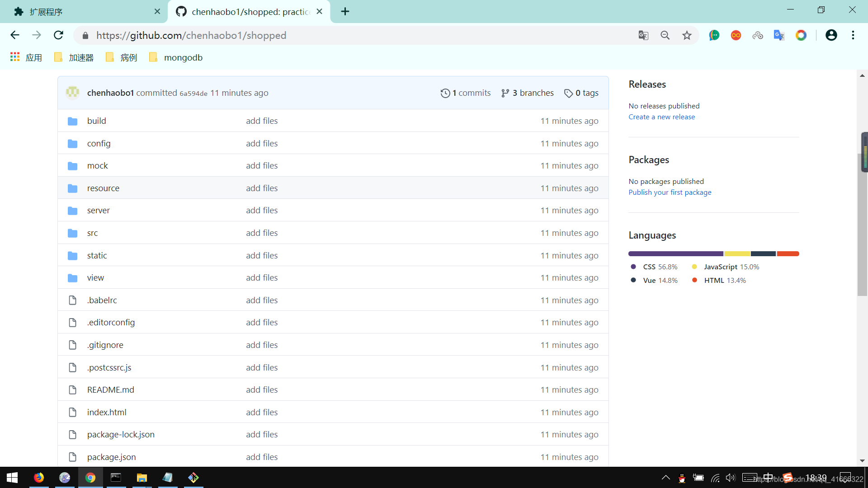Click the page vertical scrollbar thumb
Screen dimensions: 868x488
pos(862,225)
